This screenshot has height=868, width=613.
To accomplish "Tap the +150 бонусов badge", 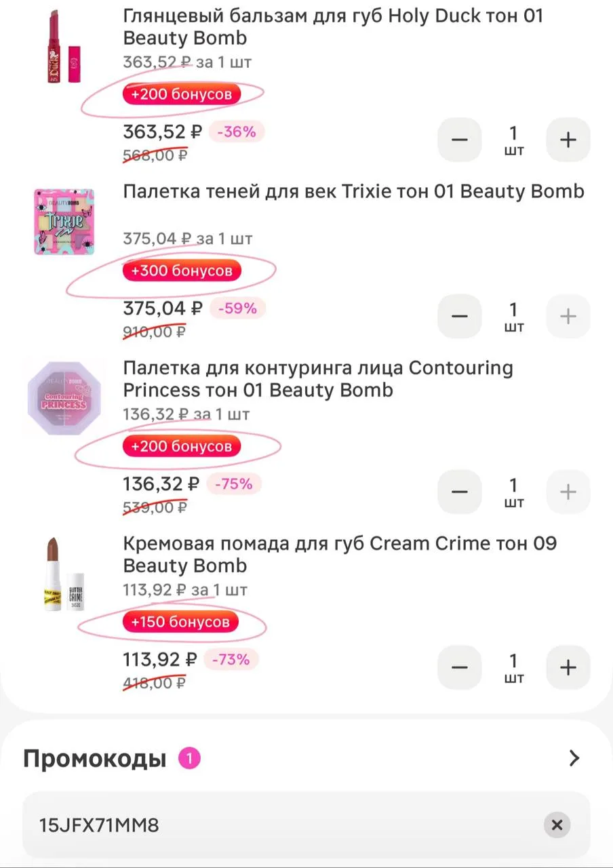I will tap(180, 622).
